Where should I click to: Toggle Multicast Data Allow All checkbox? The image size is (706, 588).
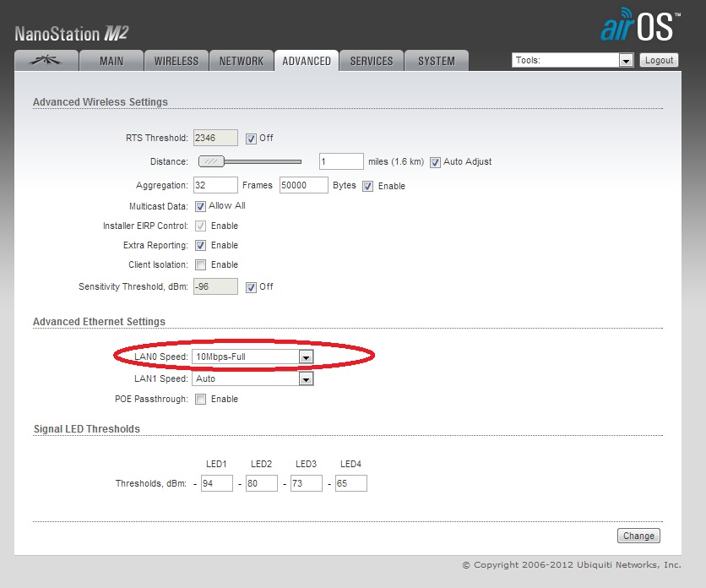[200, 206]
